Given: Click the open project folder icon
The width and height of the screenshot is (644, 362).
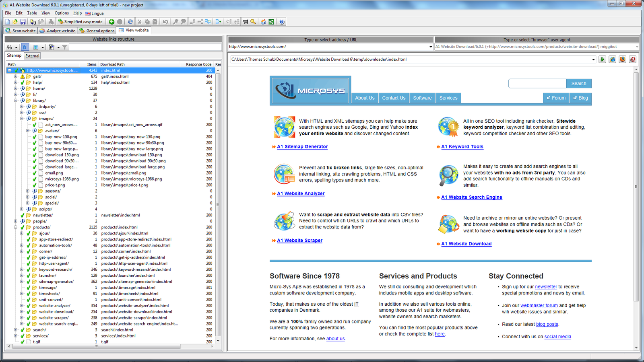Looking at the screenshot, I should coord(15,22).
